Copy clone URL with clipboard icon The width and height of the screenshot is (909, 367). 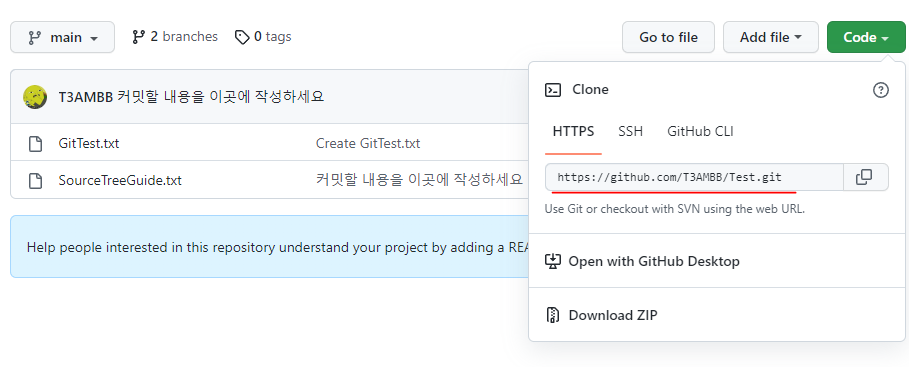point(864,177)
